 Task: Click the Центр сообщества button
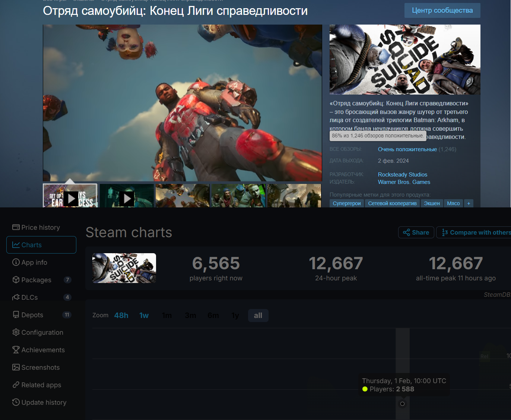pyautogui.click(x=442, y=10)
